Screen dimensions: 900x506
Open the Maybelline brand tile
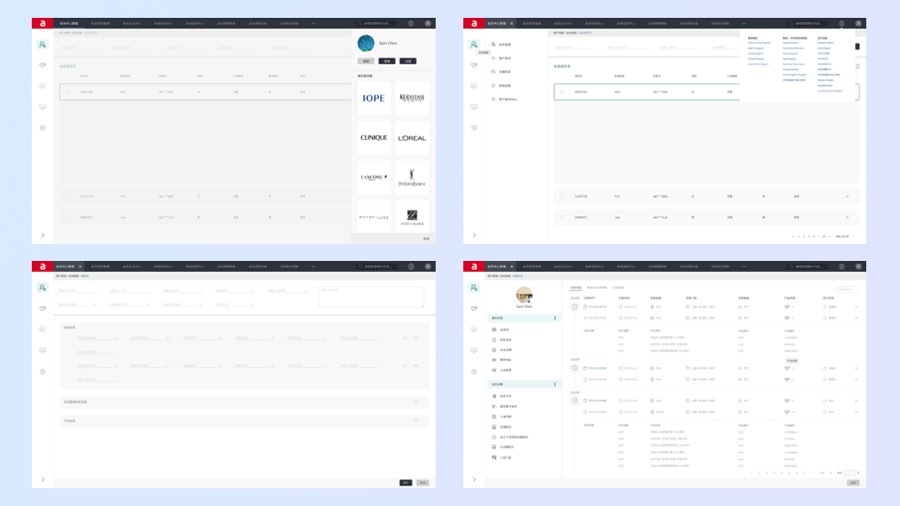click(374, 217)
